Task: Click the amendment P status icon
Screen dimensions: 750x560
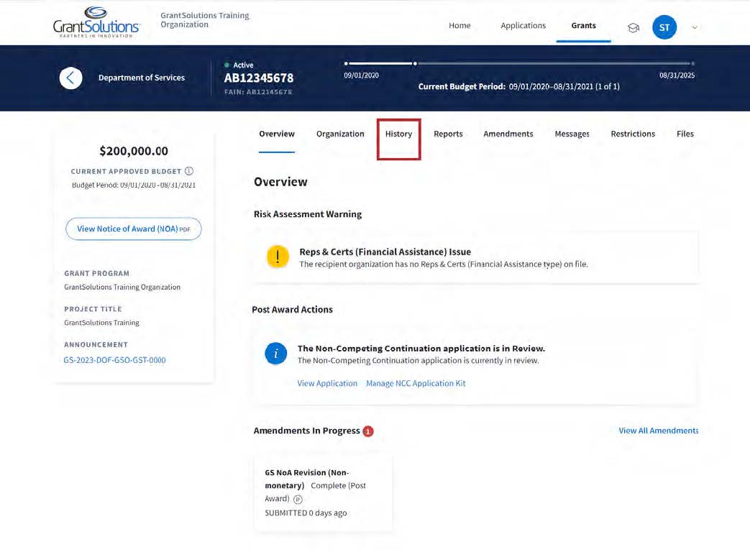Action: tap(298, 500)
